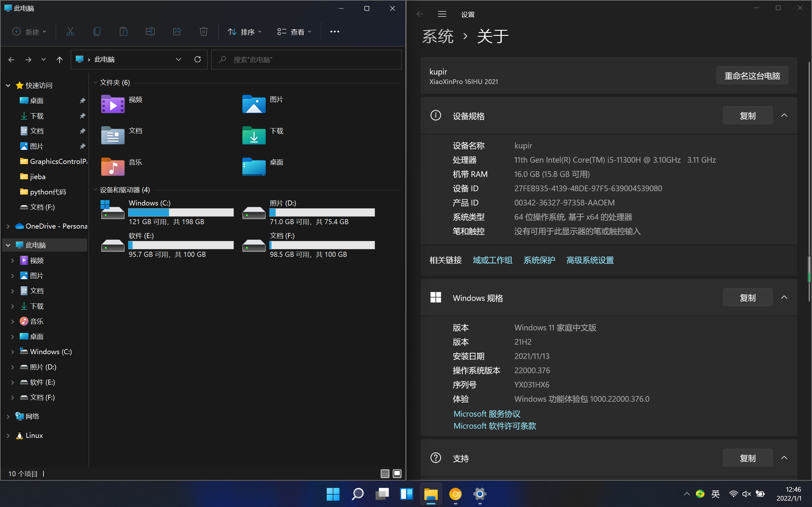Viewport: 812px width, 507px height.
Task: Click the Paste icon in File Explorer toolbar
Action: point(123,31)
